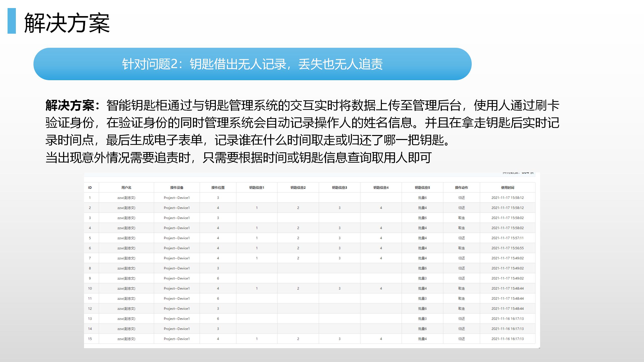Click the 使用时间 column header
This screenshot has width=644, height=362.
pos(507,188)
